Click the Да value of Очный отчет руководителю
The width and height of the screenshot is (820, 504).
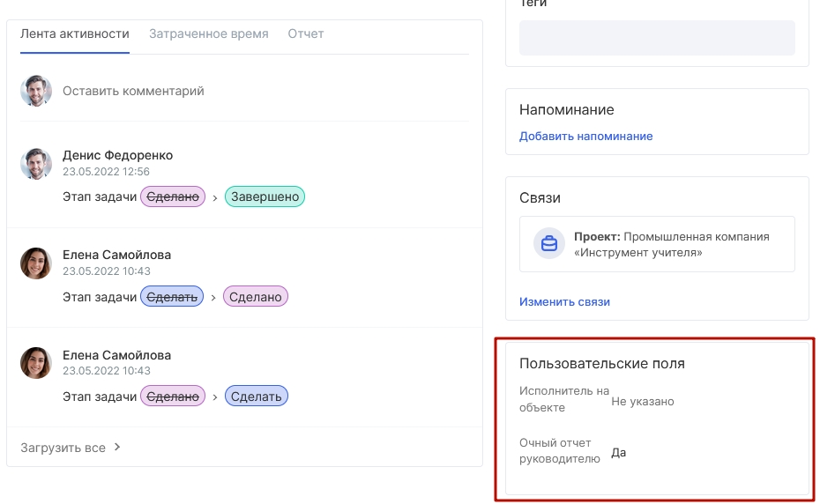tap(619, 453)
